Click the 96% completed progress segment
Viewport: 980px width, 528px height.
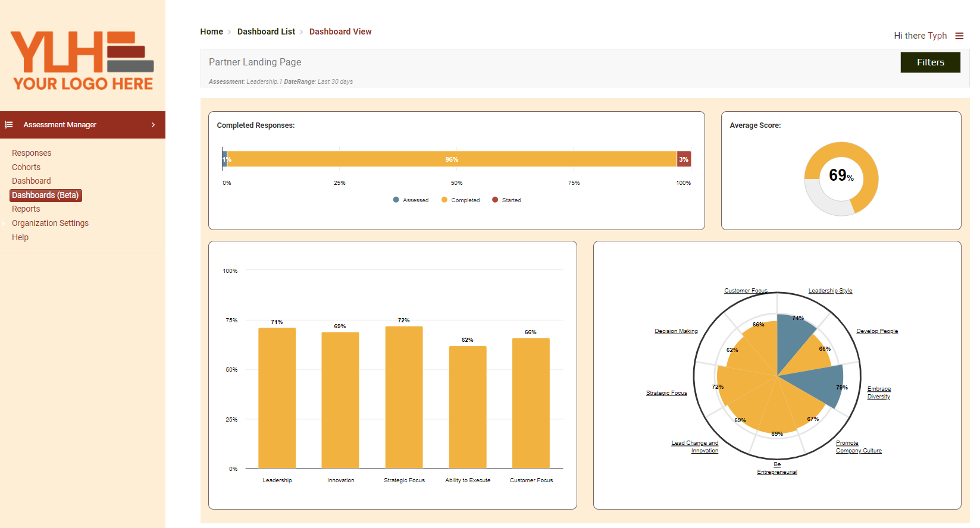(x=452, y=159)
